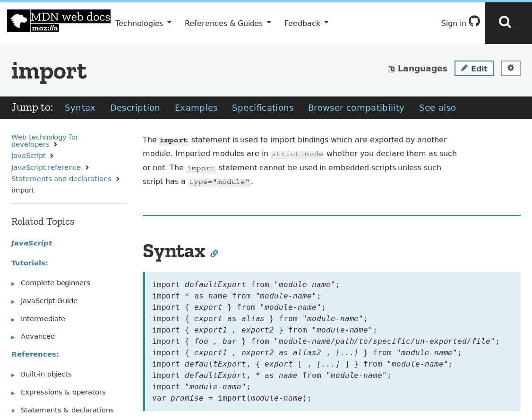Click the JavaScript related topic link
This screenshot has height=420, width=532.
pyautogui.click(x=32, y=243)
